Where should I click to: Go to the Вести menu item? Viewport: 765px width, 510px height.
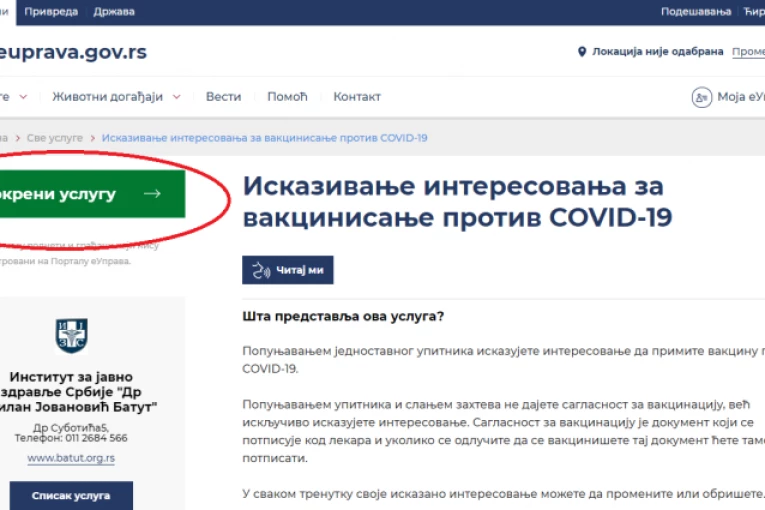click(223, 97)
